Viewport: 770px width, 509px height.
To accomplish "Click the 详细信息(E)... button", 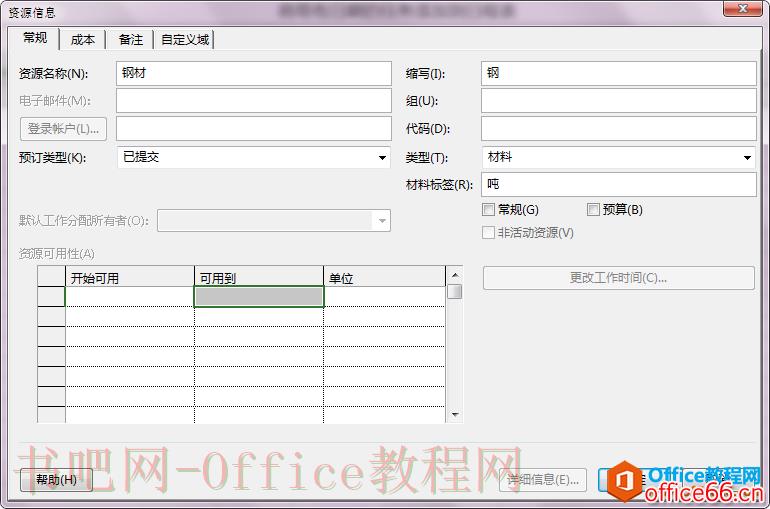I will (543, 480).
